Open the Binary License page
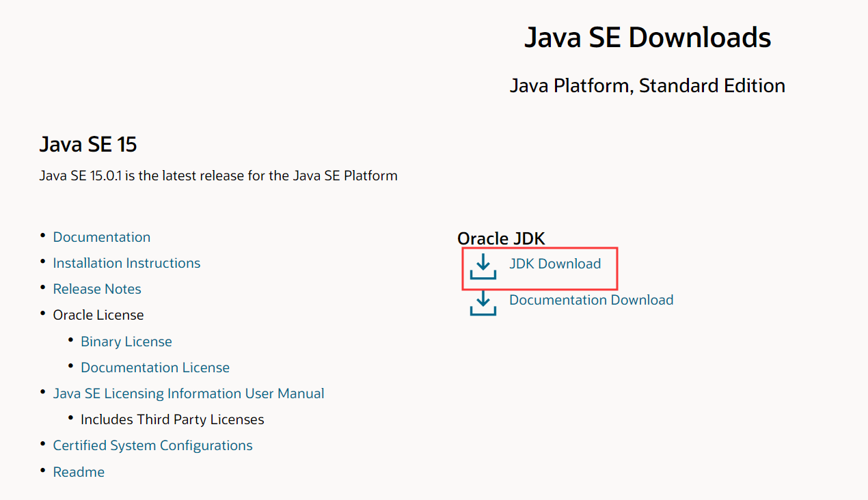 pyautogui.click(x=126, y=341)
